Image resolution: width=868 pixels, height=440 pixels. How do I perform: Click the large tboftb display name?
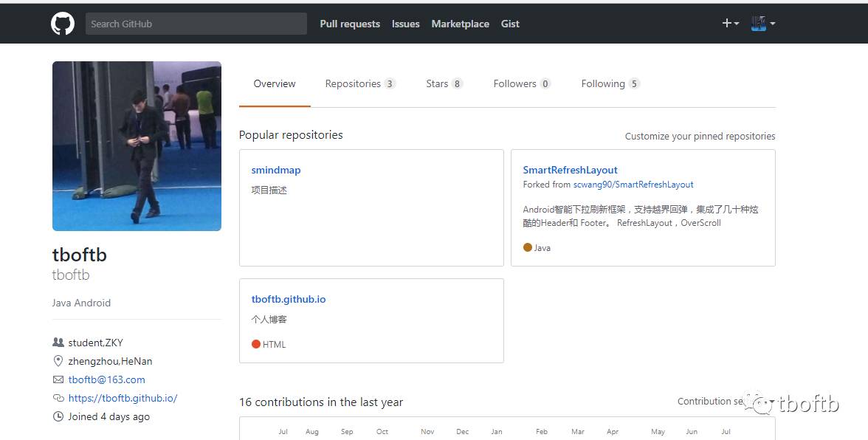pos(80,255)
